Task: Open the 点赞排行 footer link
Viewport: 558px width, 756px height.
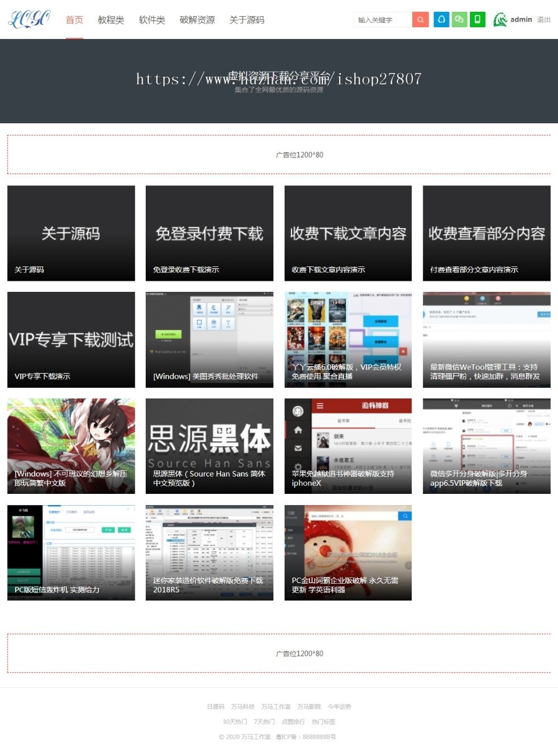Action: [x=293, y=722]
